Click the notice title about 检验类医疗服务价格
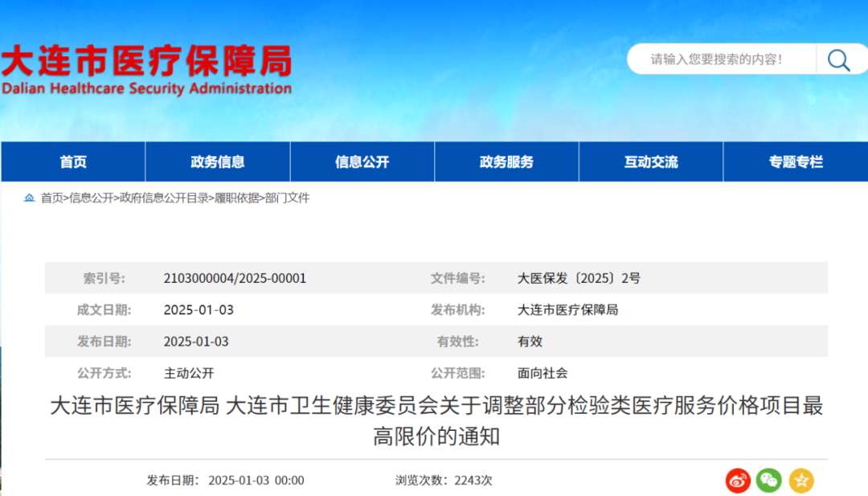The image size is (868, 496). [436, 420]
